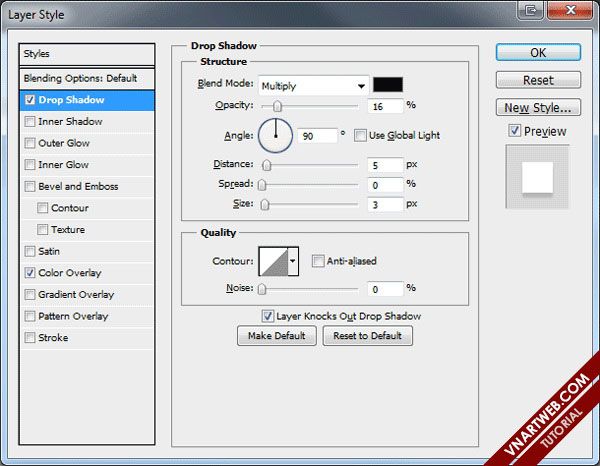Expand the Contour picker arrow
Image resolution: width=600 pixels, height=466 pixels.
(293, 262)
